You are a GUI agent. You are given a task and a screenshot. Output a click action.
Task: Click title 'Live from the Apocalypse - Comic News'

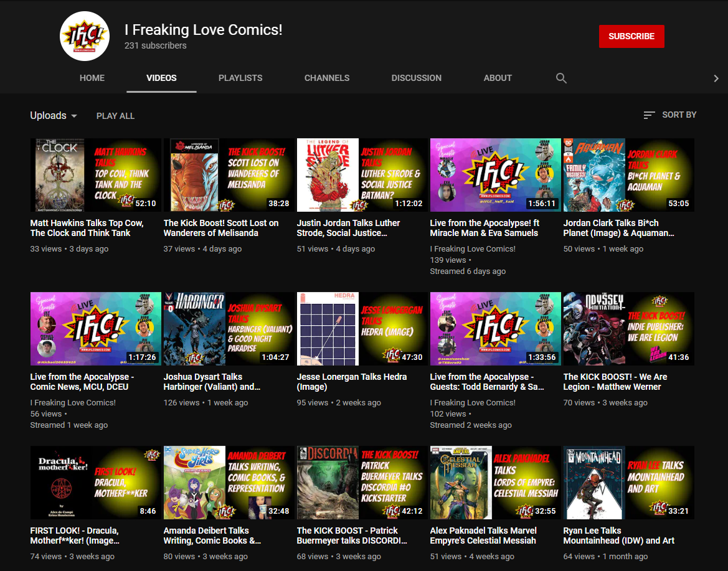click(82, 382)
